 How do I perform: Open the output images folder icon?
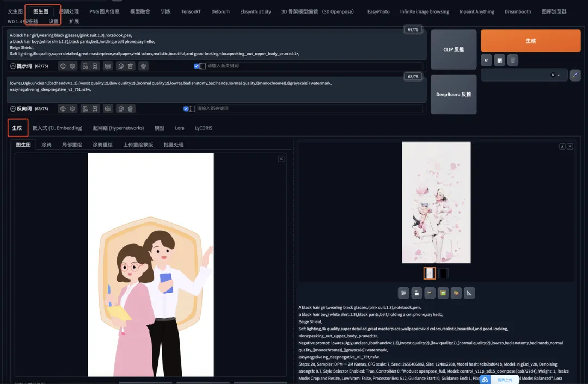[x=403, y=293]
